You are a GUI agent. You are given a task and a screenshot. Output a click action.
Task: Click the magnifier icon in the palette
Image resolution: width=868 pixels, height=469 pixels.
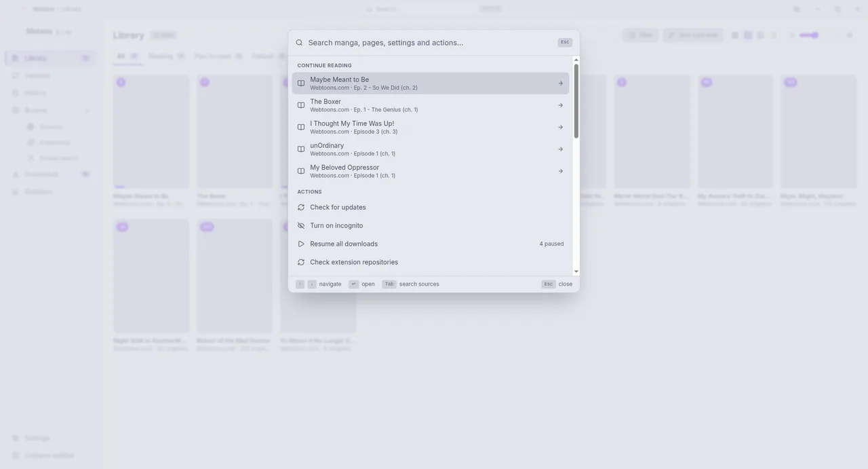point(299,42)
